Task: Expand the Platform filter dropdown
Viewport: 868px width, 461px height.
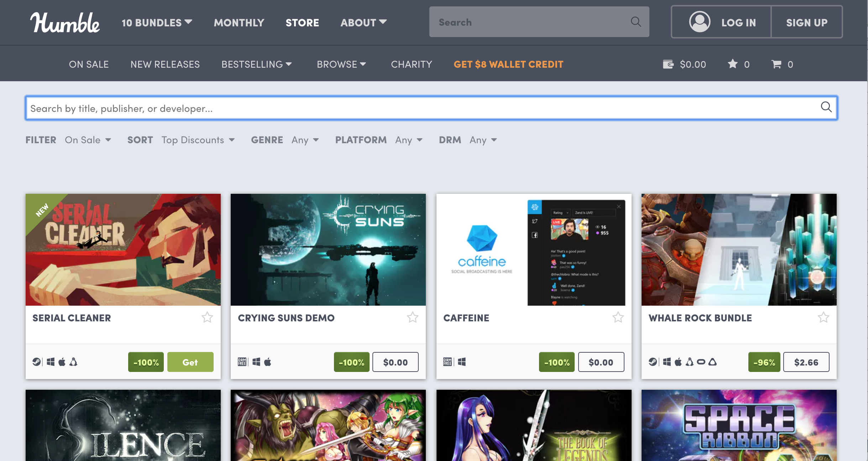Action: coord(410,140)
